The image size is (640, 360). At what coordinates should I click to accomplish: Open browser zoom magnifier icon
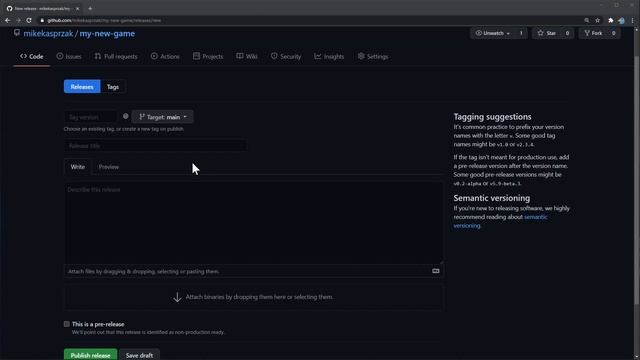point(587,20)
